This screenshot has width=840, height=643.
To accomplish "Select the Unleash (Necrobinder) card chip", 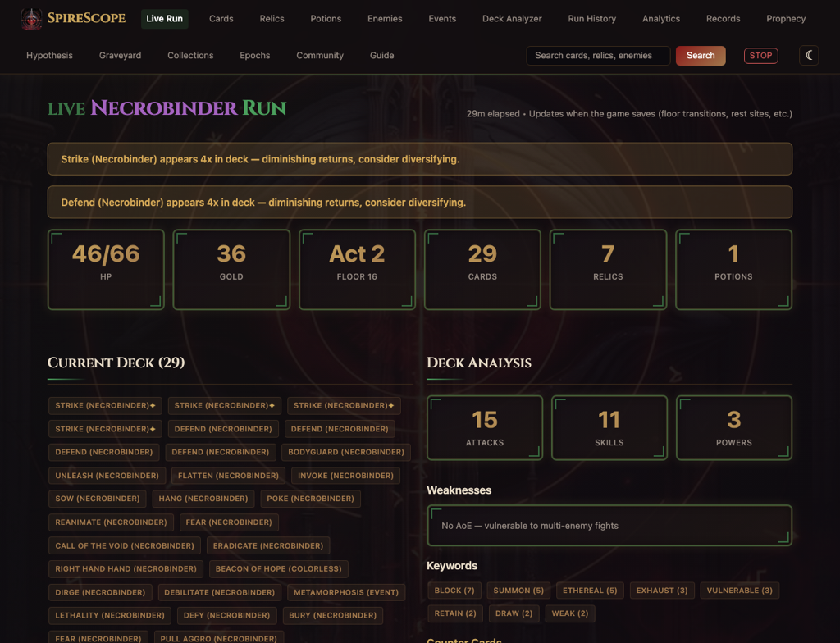I will pos(107,476).
